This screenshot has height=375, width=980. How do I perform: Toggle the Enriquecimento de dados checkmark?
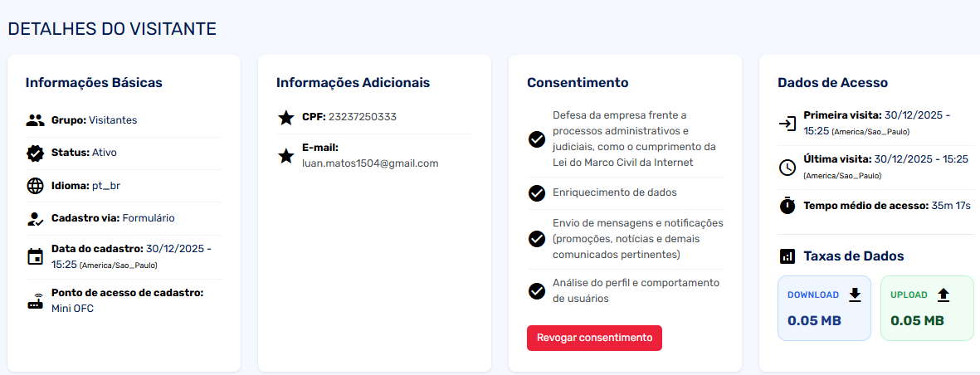point(536,192)
